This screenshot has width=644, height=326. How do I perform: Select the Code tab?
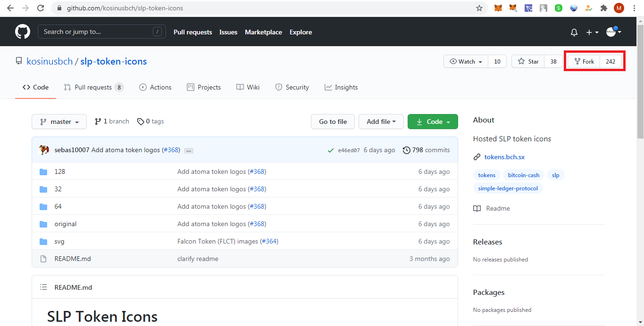(35, 87)
